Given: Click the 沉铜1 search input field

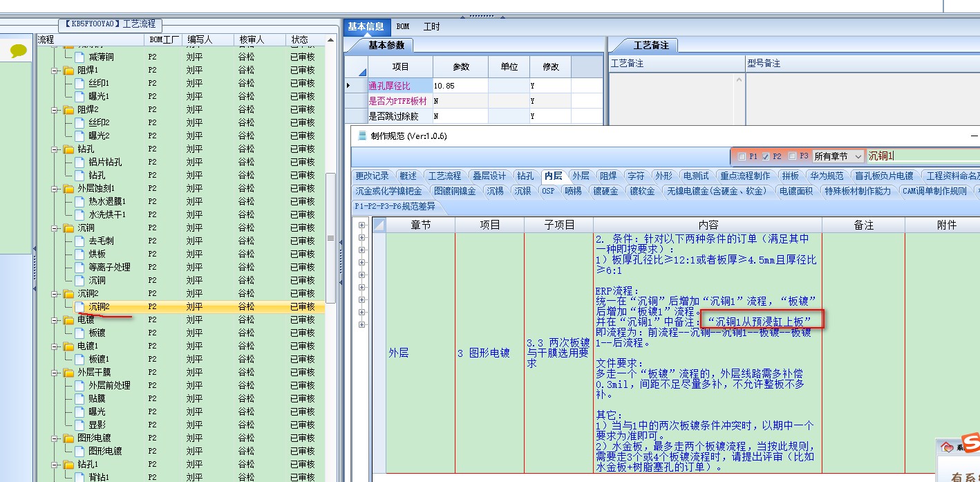Looking at the screenshot, I should [923, 156].
